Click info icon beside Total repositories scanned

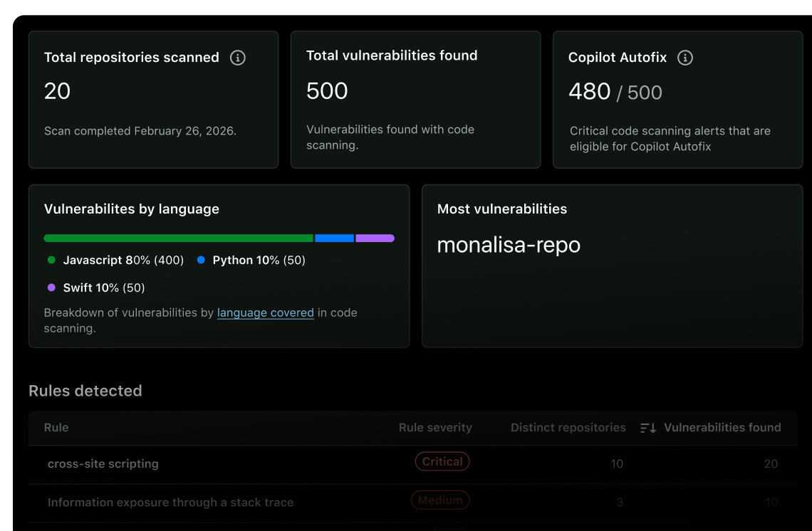point(238,58)
